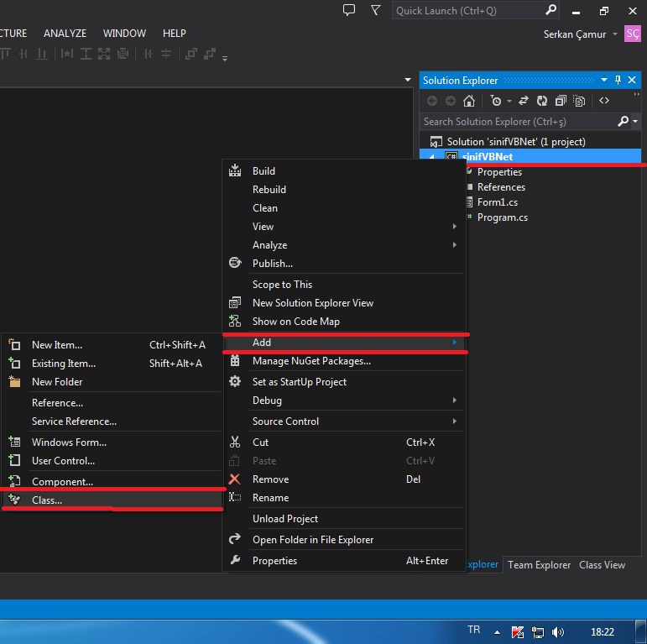The width and height of the screenshot is (647, 644).
Task: Click the View Code angle brackets icon
Action: click(x=604, y=100)
